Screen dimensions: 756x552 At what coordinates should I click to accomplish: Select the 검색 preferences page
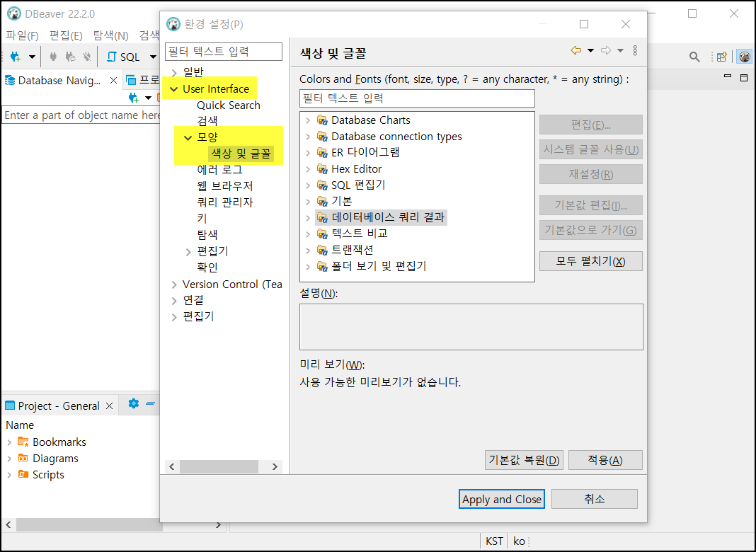click(x=207, y=121)
